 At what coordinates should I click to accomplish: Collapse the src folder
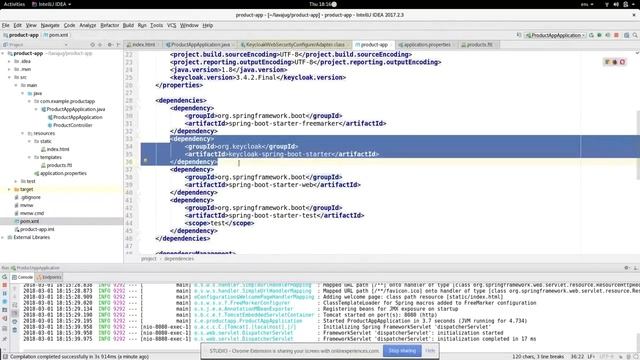pyautogui.click(x=9, y=77)
